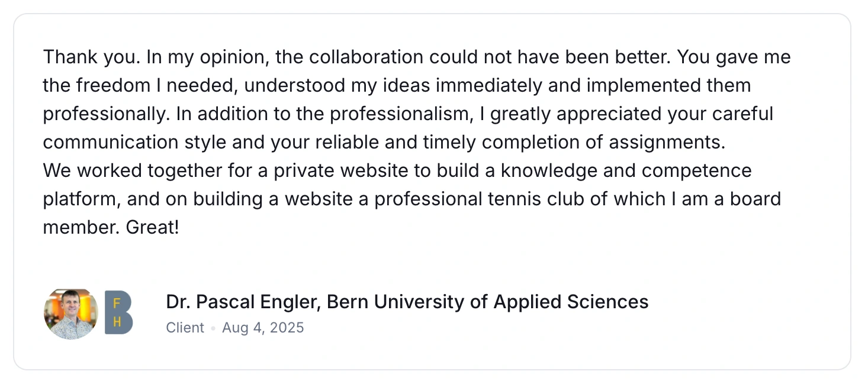The image size is (868, 381).
Task: Click the word "Great!" ending the review
Action: [x=152, y=227]
